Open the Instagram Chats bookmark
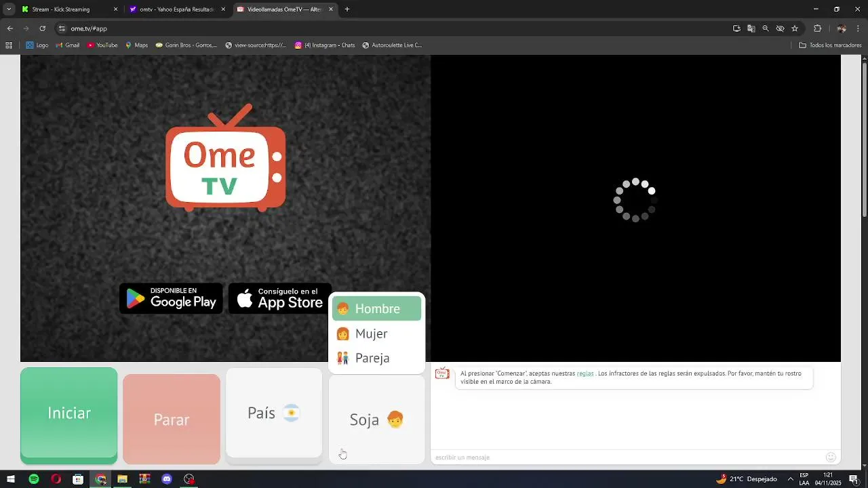 tap(325, 45)
